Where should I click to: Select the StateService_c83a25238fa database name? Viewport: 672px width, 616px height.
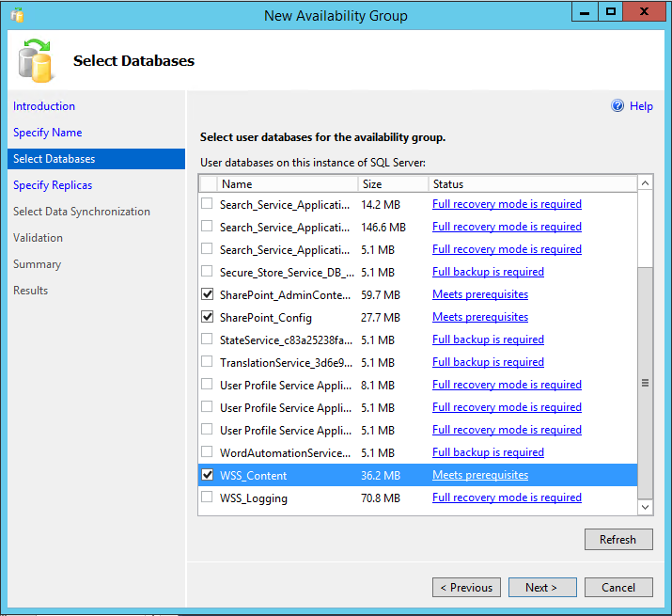(x=286, y=340)
